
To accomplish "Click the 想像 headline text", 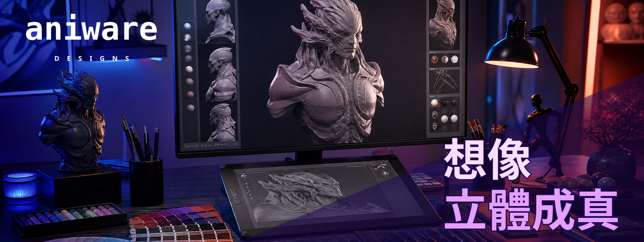I will 487,159.
